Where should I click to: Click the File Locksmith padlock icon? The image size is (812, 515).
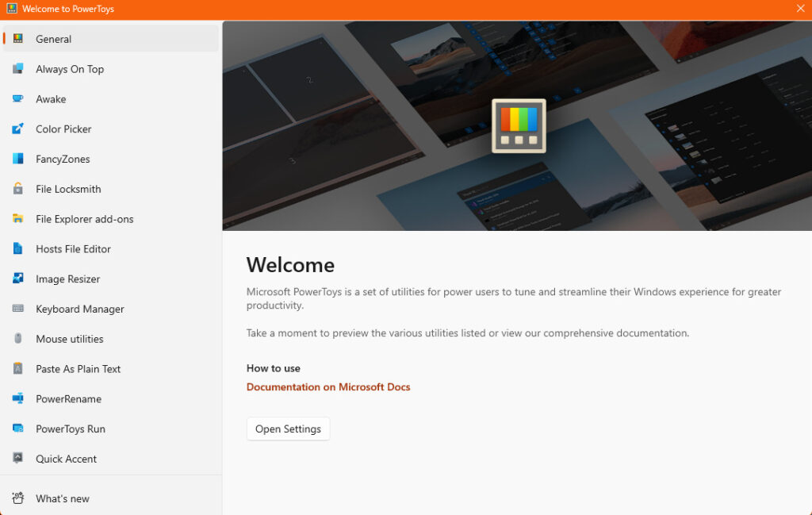(18, 189)
